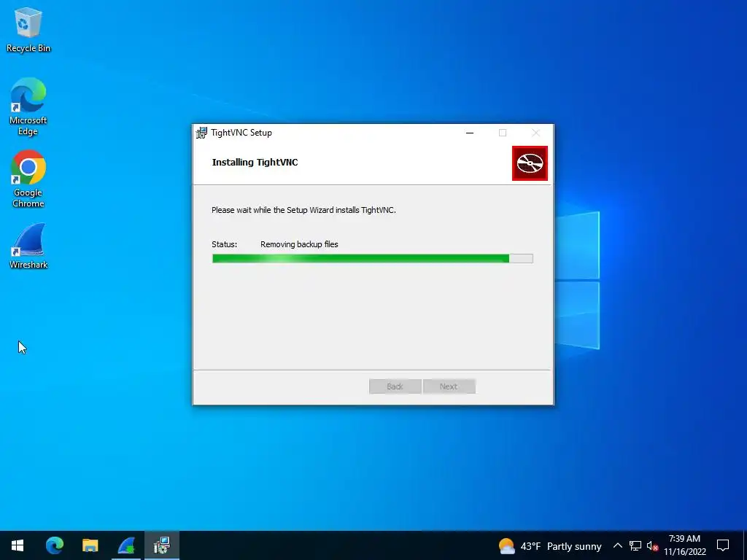Click the 'Partly sunny' weather text
This screenshot has height=560, width=747.
pos(574,546)
